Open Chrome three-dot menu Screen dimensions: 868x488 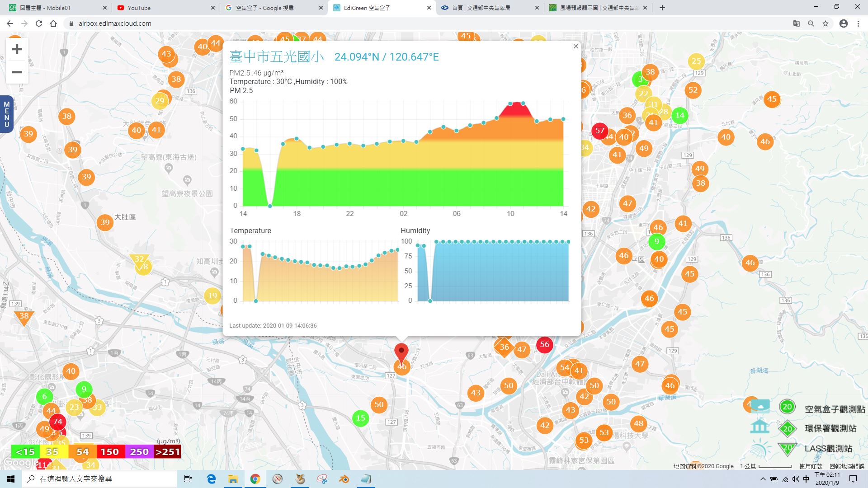(858, 23)
